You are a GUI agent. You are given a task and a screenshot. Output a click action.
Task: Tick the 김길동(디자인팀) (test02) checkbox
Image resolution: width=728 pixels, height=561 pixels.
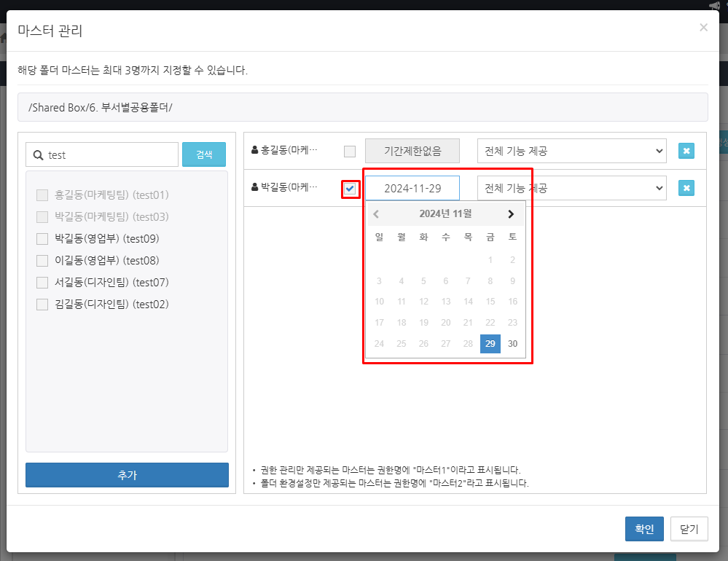pos(42,305)
